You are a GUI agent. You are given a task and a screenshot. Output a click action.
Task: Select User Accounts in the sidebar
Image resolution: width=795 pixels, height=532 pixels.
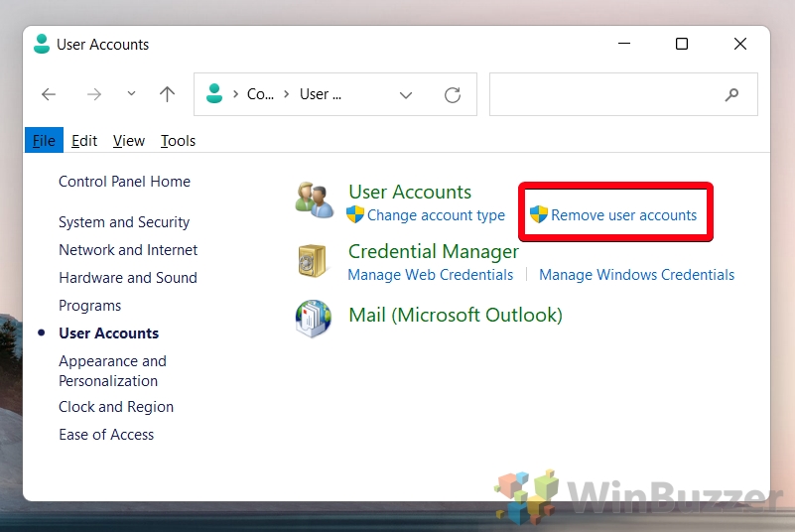[109, 333]
